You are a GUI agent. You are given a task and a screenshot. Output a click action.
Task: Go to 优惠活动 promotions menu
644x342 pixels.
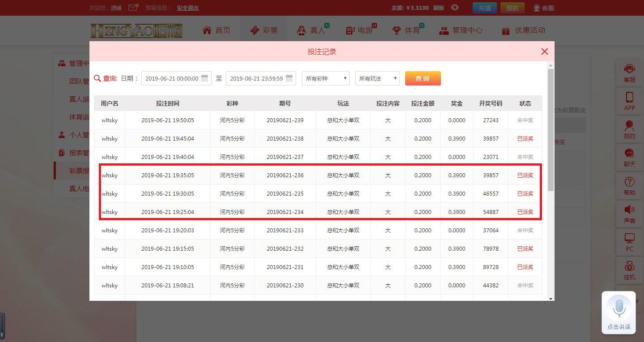pyautogui.click(x=523, y=30)
